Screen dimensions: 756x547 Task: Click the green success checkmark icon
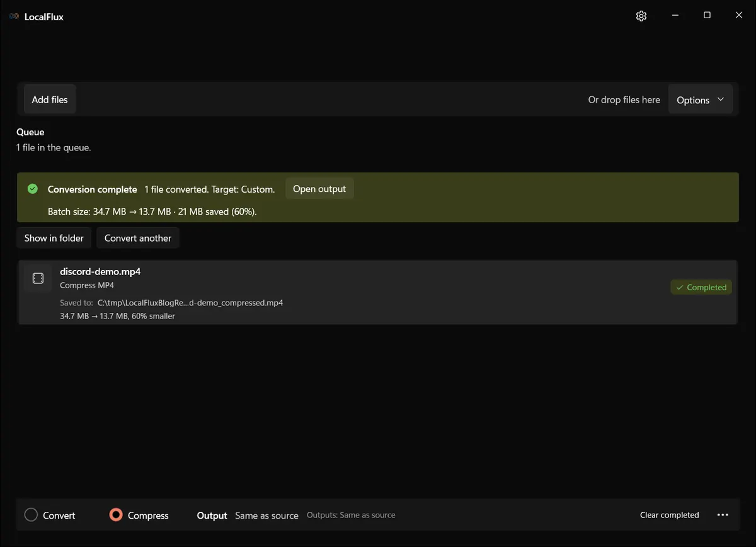[33, 189]
